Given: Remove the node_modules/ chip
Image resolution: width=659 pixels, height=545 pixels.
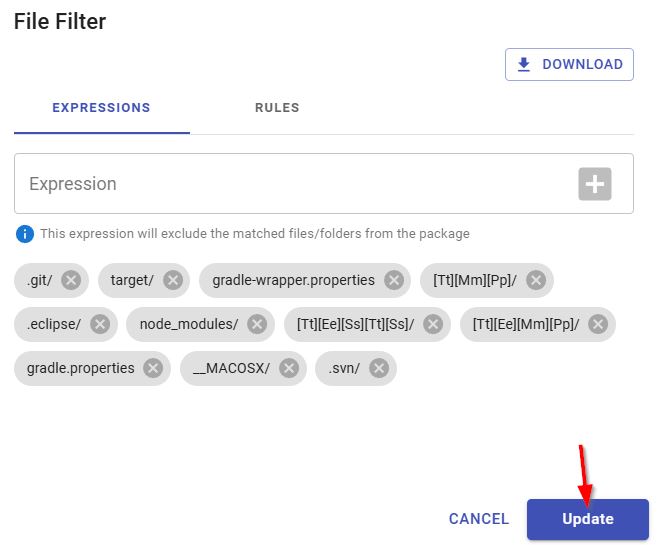Looking at the screenshot, I should 257,324.
